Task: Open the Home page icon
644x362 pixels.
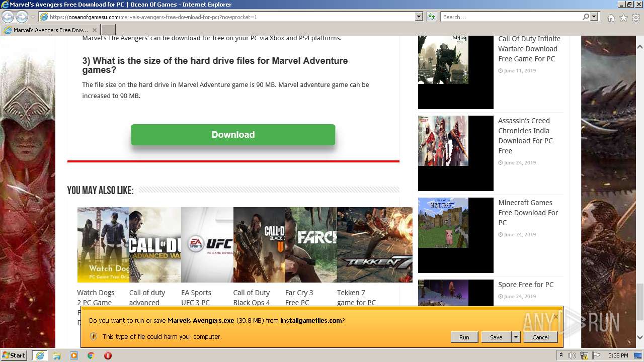Action: (611, 17)
